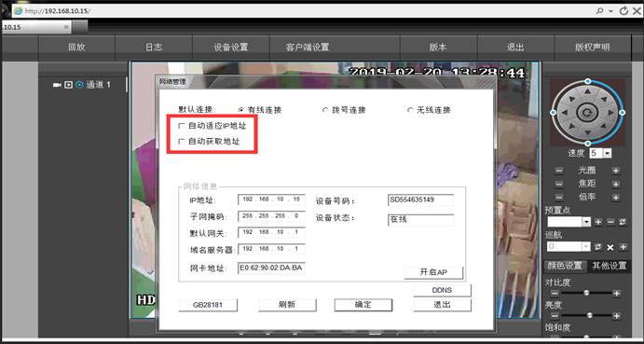
Task: Click the IP地址 input field
Action: tap(272, 200)
